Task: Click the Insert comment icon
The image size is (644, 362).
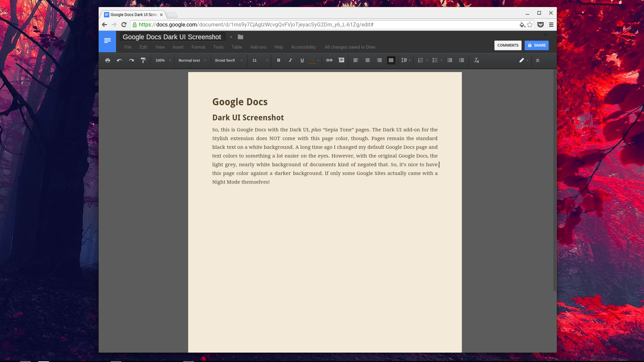Action: (341, 60)
